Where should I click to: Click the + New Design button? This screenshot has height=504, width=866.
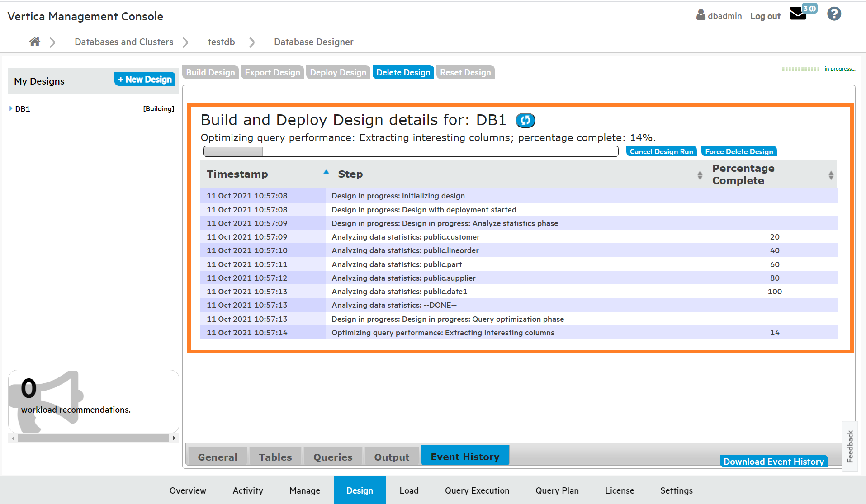(x=145, y=79)
